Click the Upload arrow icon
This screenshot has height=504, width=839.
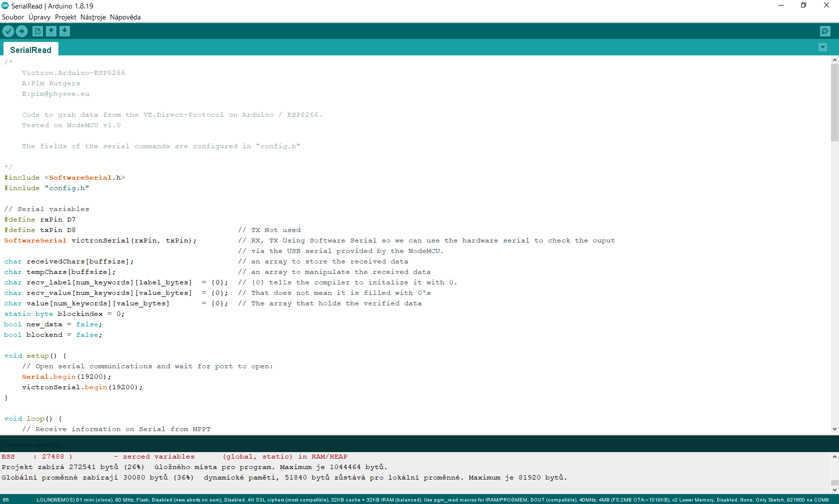pyautogui.click(x=21, y=31)
